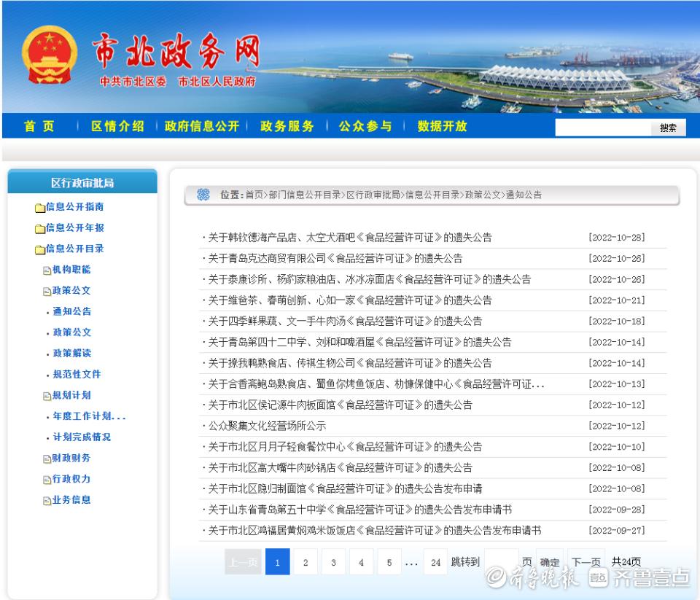Select the 数据开放 menu item
700x600 pixels.
(x=441, y=125)
